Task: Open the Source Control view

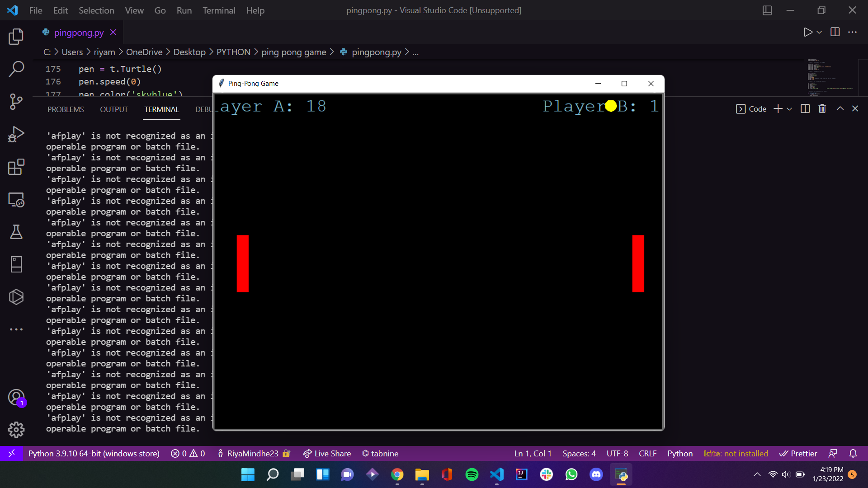Action: (16, 102)
